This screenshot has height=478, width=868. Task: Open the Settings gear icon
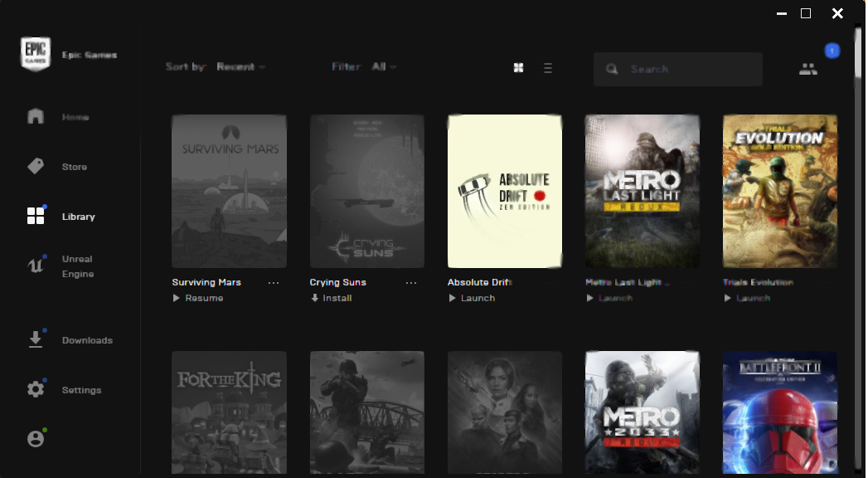(x=36, y=389)
